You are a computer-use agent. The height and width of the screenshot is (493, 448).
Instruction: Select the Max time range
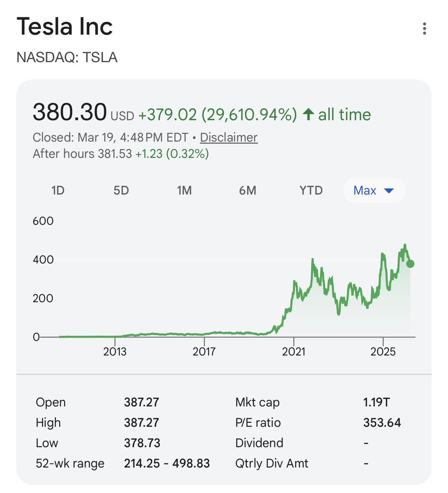[374, 191]
